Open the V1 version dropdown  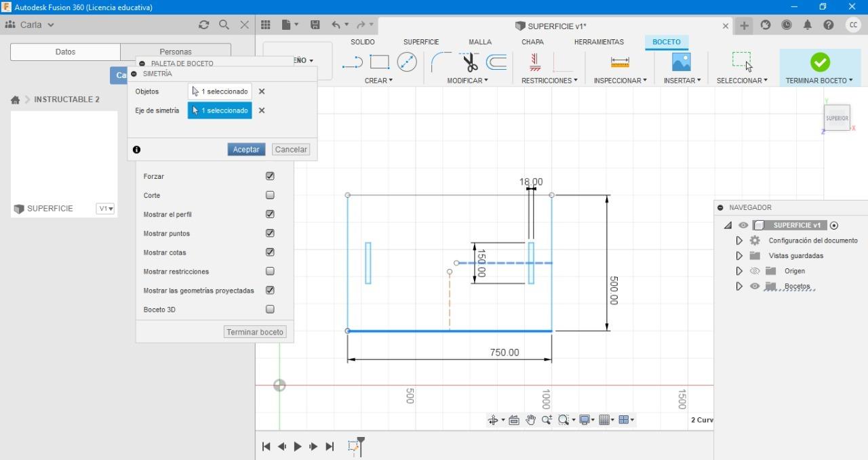click(x=106, y=209)
